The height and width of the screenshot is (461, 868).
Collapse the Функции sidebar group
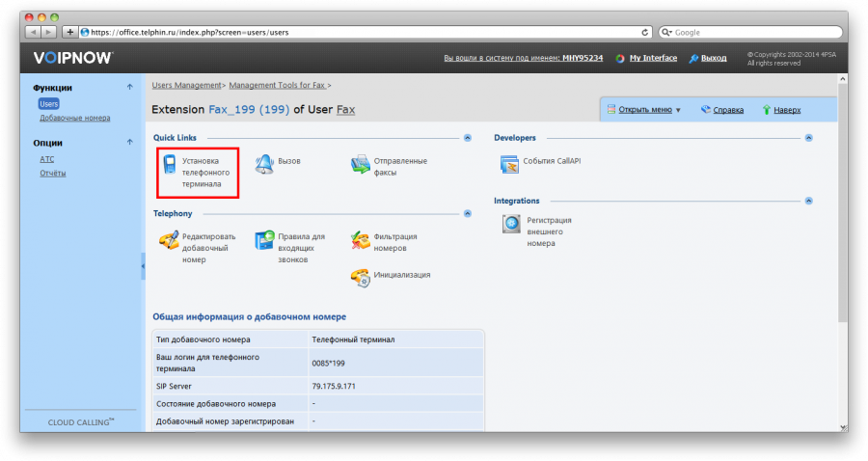tap(129, 87)
